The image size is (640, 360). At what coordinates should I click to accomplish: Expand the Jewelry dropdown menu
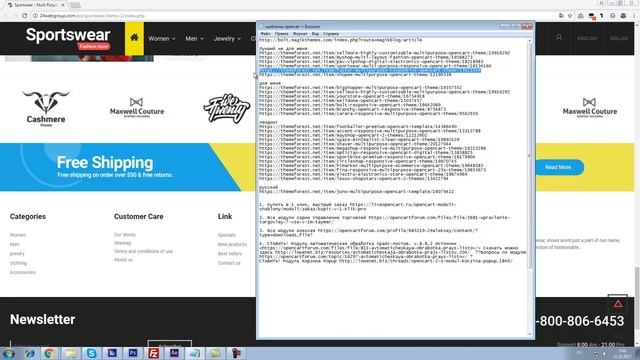(227, 39)
